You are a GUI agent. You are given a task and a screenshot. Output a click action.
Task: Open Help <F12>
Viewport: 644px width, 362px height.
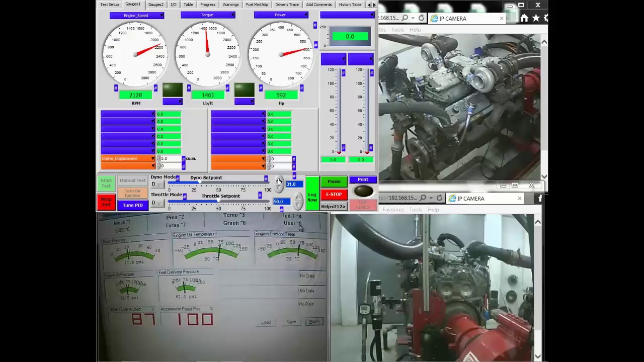(334, 207)
